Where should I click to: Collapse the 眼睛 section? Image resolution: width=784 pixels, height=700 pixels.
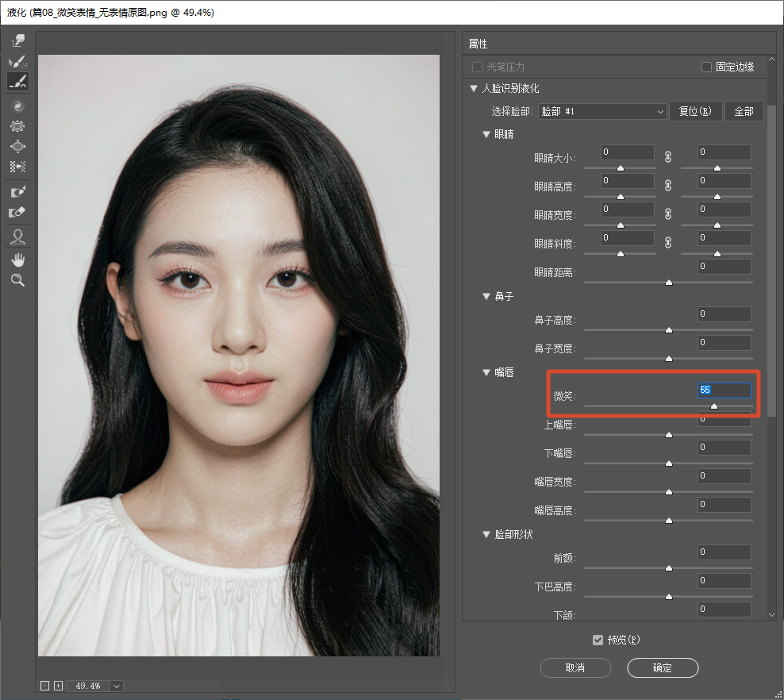pyautogui.click(x=486, y=134)
